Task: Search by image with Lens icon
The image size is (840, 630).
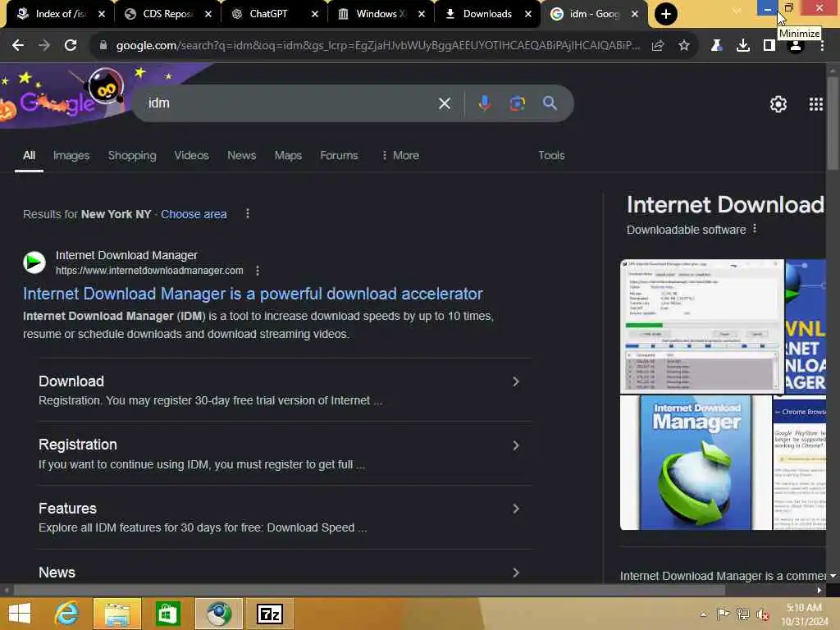Action: (517, 103)
